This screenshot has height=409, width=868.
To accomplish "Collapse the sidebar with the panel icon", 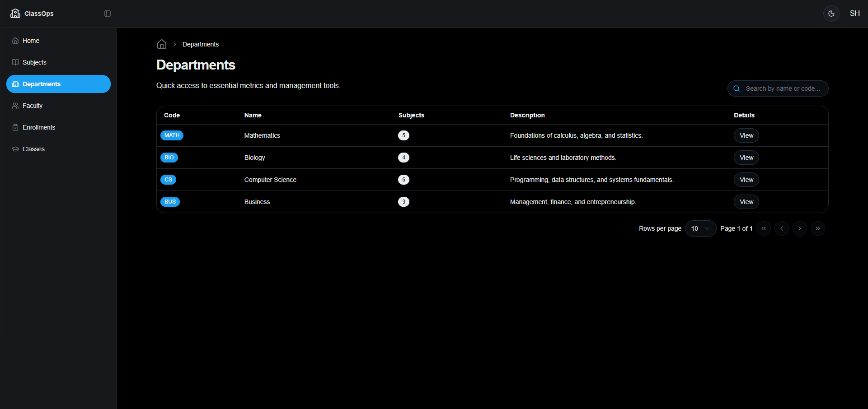I will 108,14.
